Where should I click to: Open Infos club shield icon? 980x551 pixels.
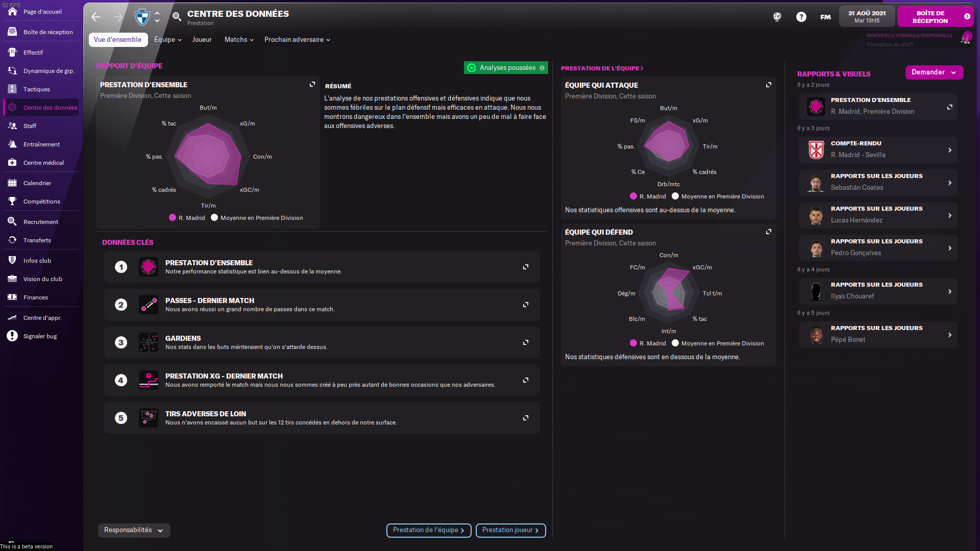[12, 260]
